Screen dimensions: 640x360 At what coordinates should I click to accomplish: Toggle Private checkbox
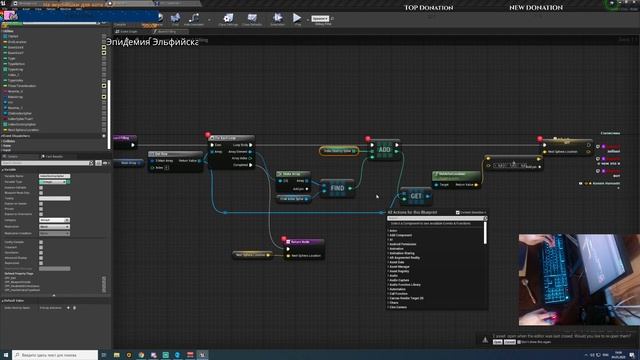41,209
